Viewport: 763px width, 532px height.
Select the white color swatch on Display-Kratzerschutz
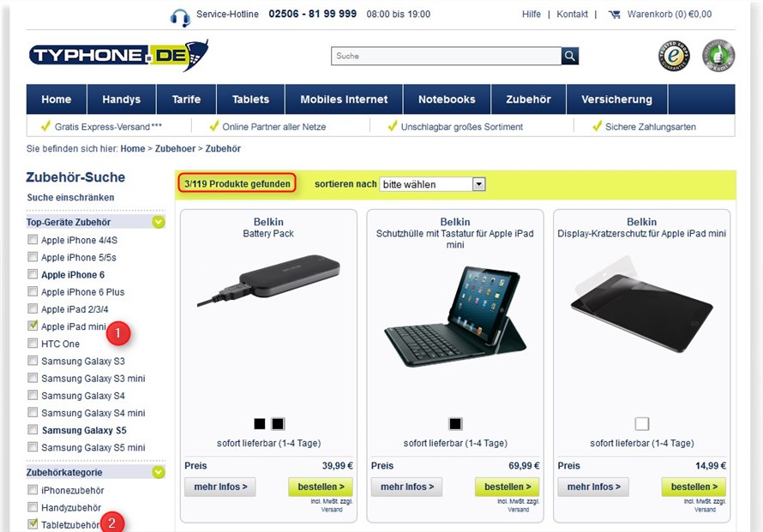click(642, 424)
